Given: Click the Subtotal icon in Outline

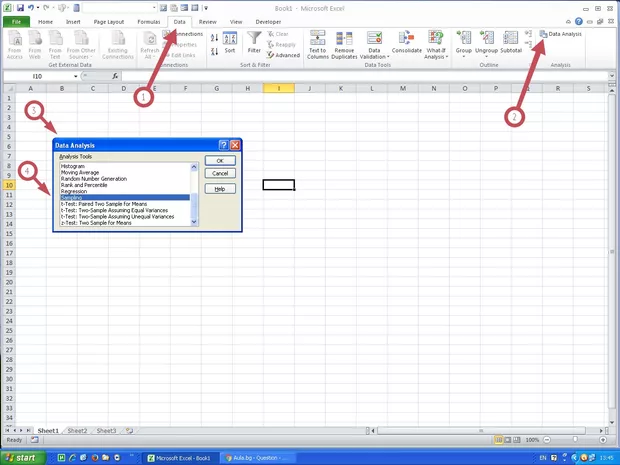Looking at the screenshot, I should point(511,40).
